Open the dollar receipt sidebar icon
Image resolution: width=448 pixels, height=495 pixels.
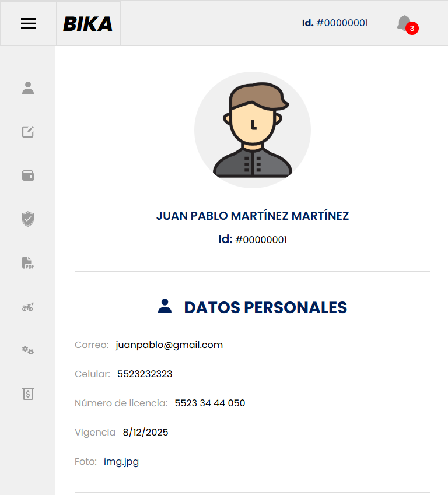(28, 394)
